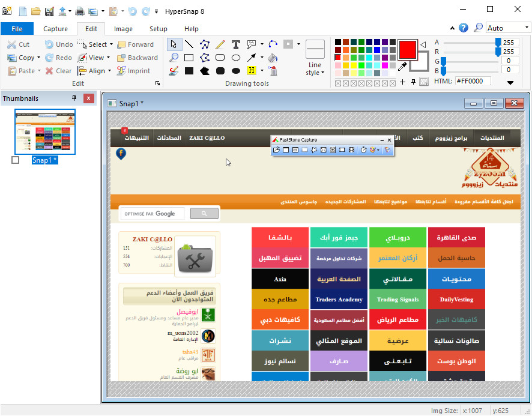Click the Undo button
This screenshot has height=416, width=532.
click(59, 44)
